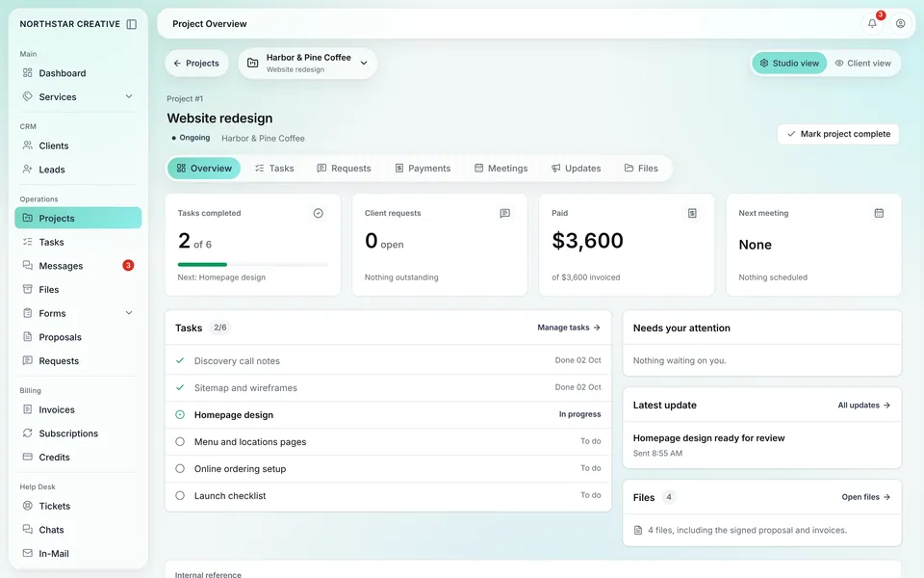Click the Tickets lifebuoy icon
Image resolution: width=924 pixels, height=578 pixels.
click(x=27, y=506)
